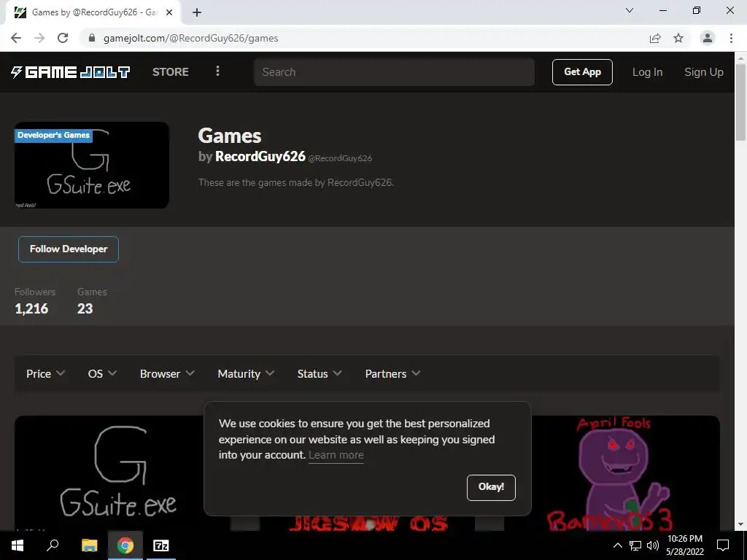Open the notification center icon
Screen dimensions: 747x560
tap(723, 545)
